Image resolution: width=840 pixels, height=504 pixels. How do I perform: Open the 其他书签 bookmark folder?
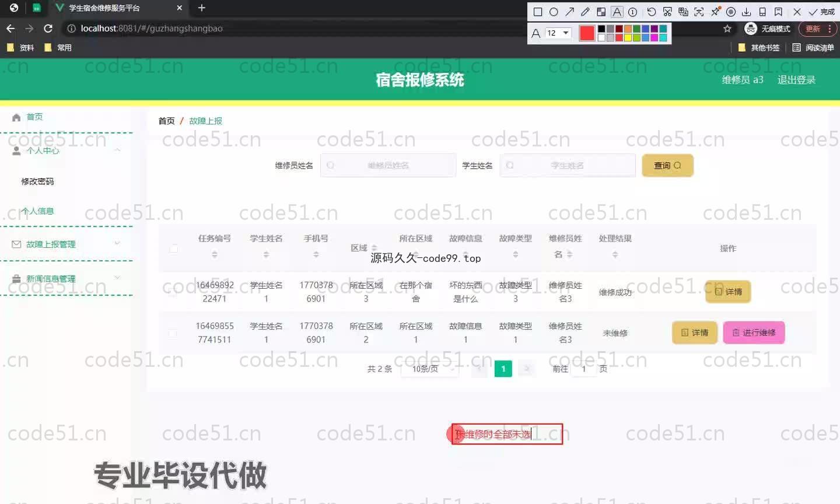coord(759,48)
